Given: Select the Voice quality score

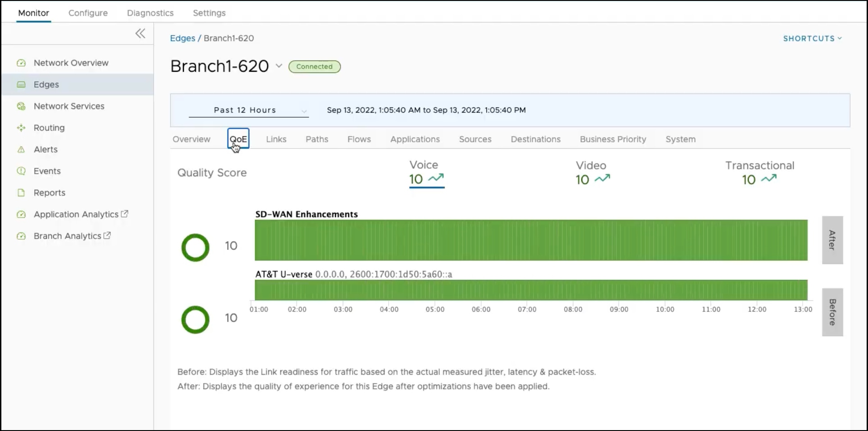Looking at the screenshot, I should (426, 173).
